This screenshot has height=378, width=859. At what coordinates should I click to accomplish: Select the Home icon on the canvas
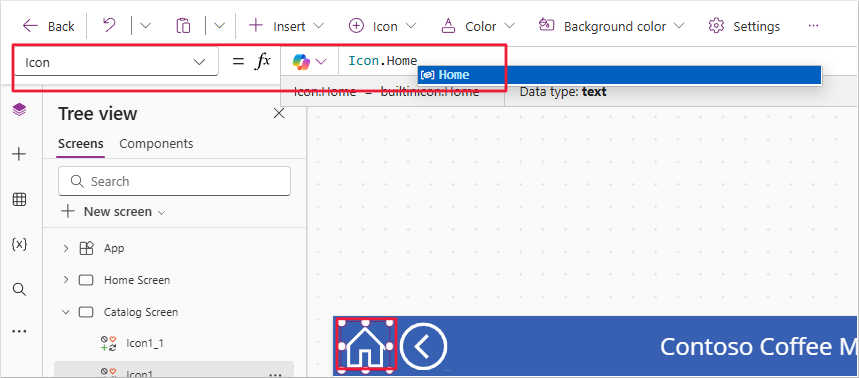pos(365,346)
